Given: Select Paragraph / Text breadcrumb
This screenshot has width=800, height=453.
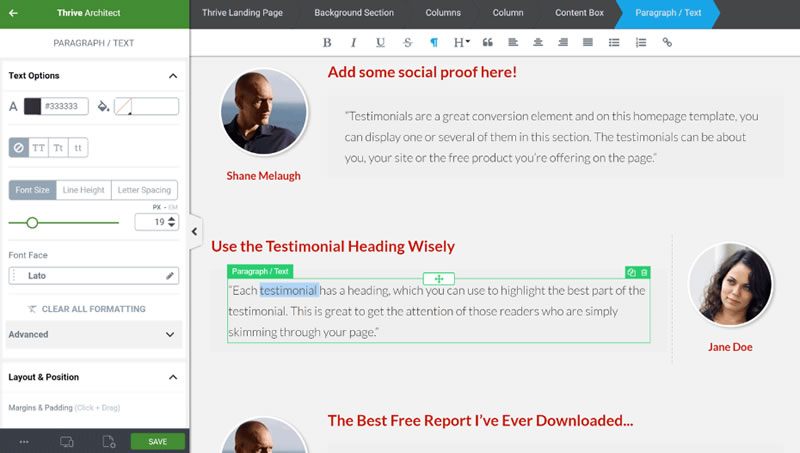Looking at the screenshot, I should [668, 13].
